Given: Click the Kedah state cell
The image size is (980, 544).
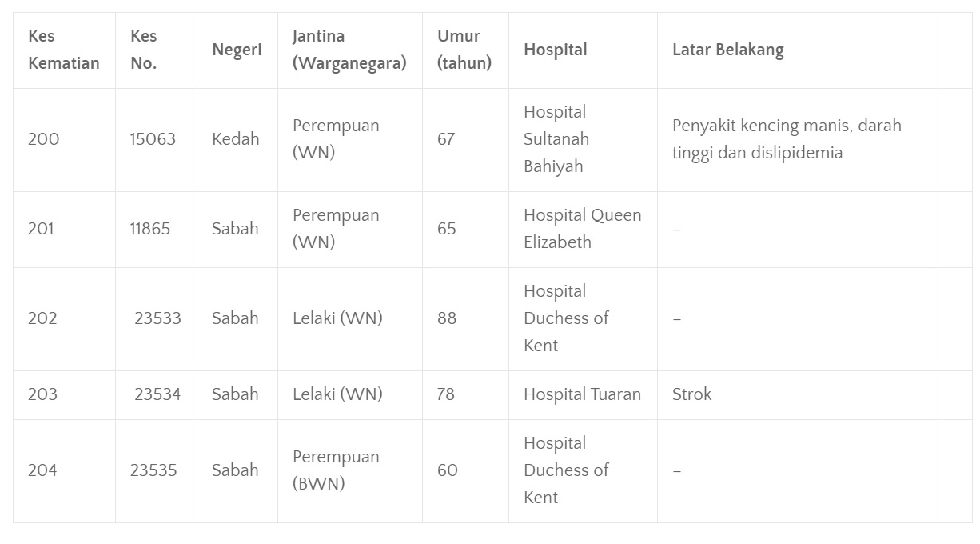Looking at the screenshot, I should 237,139.
